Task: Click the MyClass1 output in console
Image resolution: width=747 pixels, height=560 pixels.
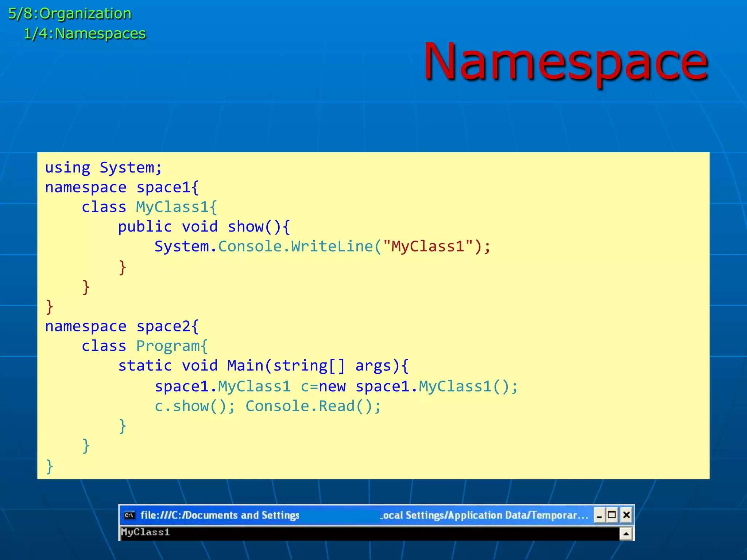Action: [146, 532]
